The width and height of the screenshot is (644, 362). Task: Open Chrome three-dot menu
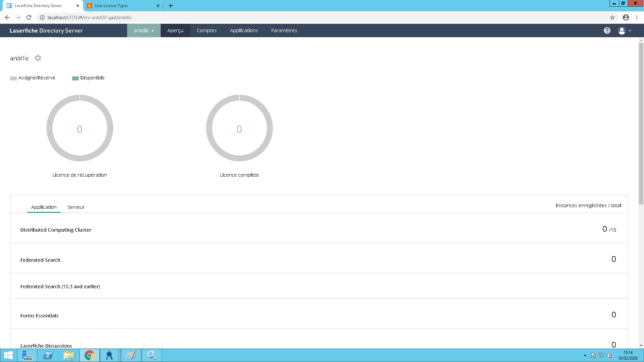tap(637, 17)
